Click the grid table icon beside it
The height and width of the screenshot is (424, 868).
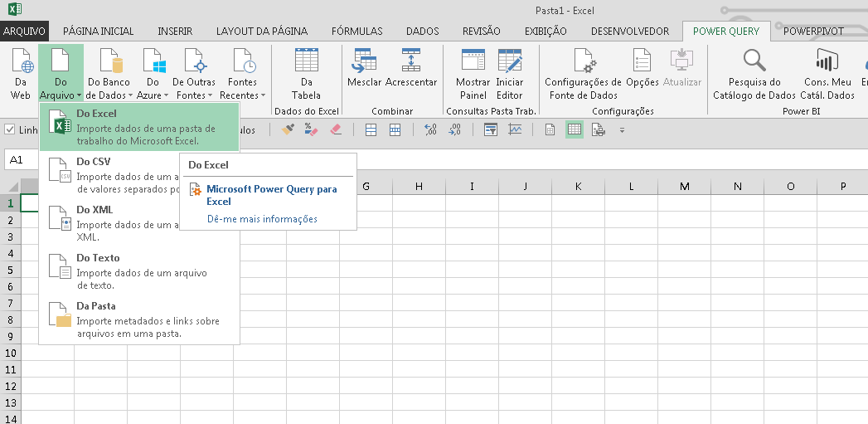click(x=395, y=129)
